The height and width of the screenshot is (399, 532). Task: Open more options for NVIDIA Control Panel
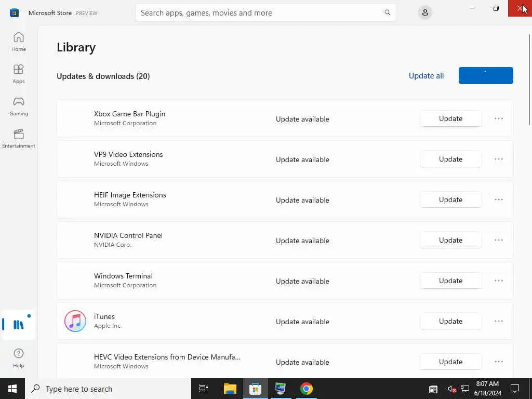click(x=498, y=240)
